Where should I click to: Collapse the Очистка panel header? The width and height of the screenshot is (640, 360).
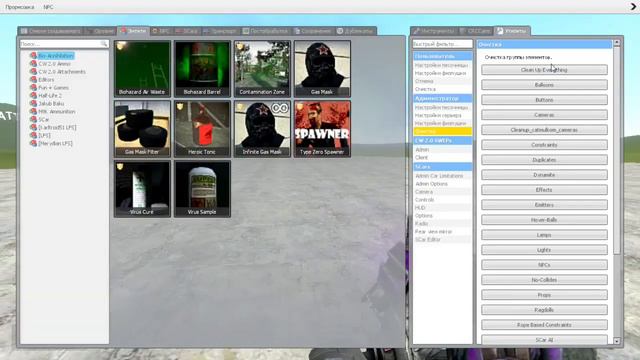544,44
